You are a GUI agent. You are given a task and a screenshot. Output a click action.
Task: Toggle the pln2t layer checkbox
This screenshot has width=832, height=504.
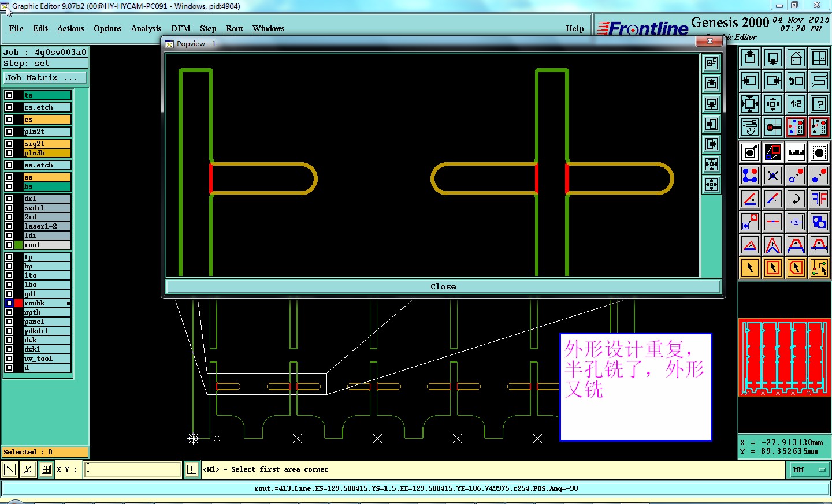[x=9, y=132]
